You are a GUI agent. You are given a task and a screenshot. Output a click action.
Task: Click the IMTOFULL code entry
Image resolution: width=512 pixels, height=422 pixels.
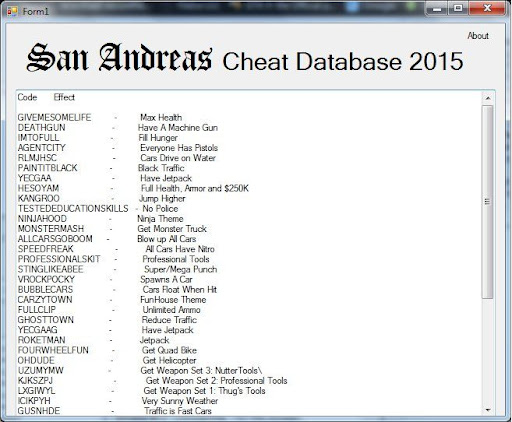(x=38, y=138)
